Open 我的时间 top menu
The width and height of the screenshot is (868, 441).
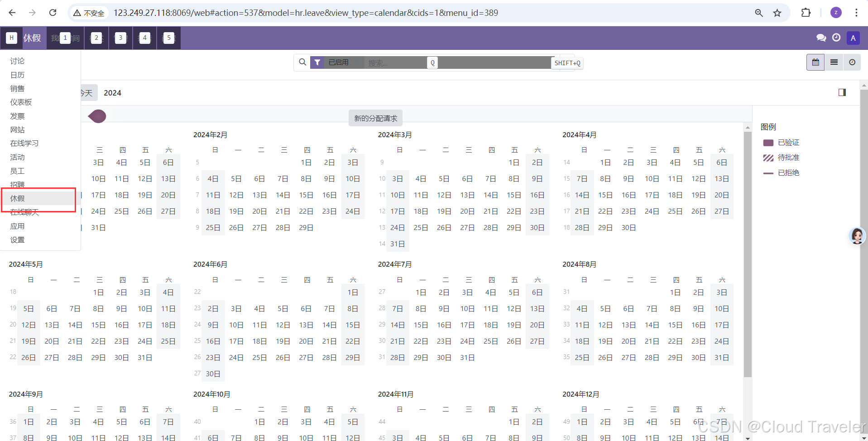(x=65, y=38)
